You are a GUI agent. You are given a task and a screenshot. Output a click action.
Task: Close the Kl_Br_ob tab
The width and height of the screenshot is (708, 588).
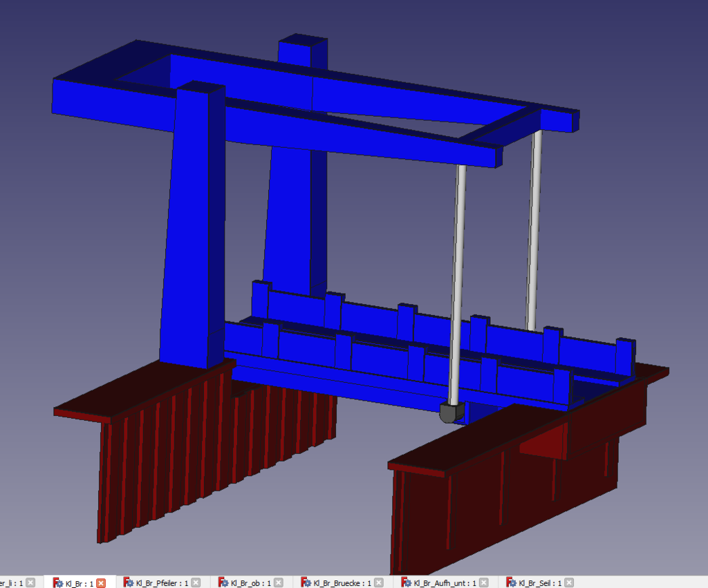(279, 582)
